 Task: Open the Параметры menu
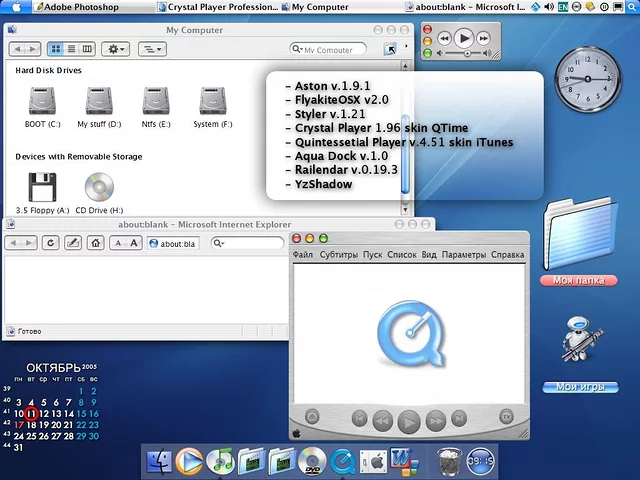pos(464,255)
